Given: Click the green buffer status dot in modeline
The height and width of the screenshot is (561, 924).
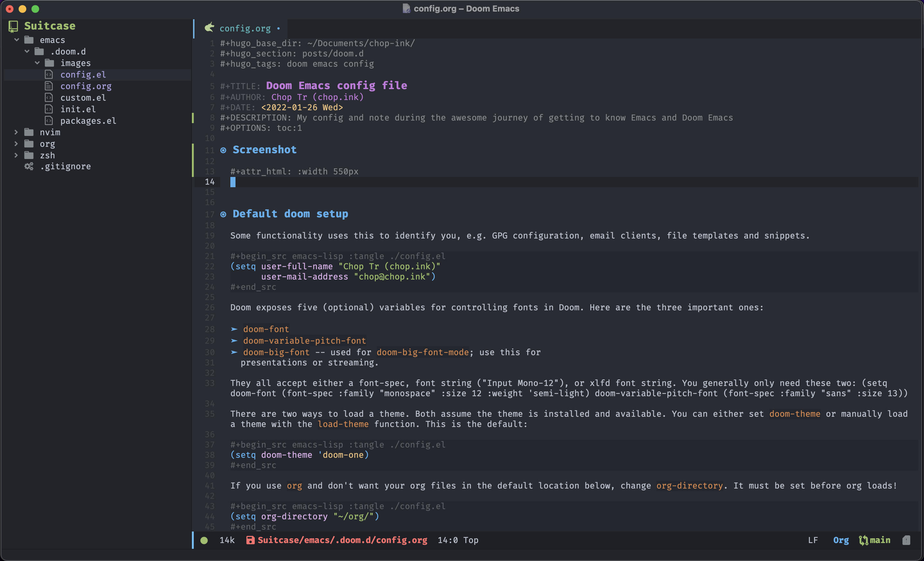Looking at the screenshot, I should click(x=204, y=540).
